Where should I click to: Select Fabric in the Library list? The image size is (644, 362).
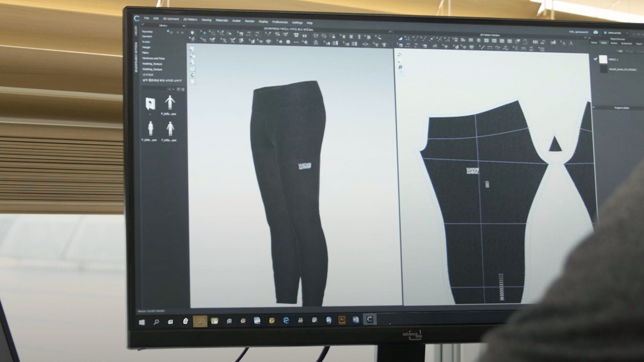(146, 53)
